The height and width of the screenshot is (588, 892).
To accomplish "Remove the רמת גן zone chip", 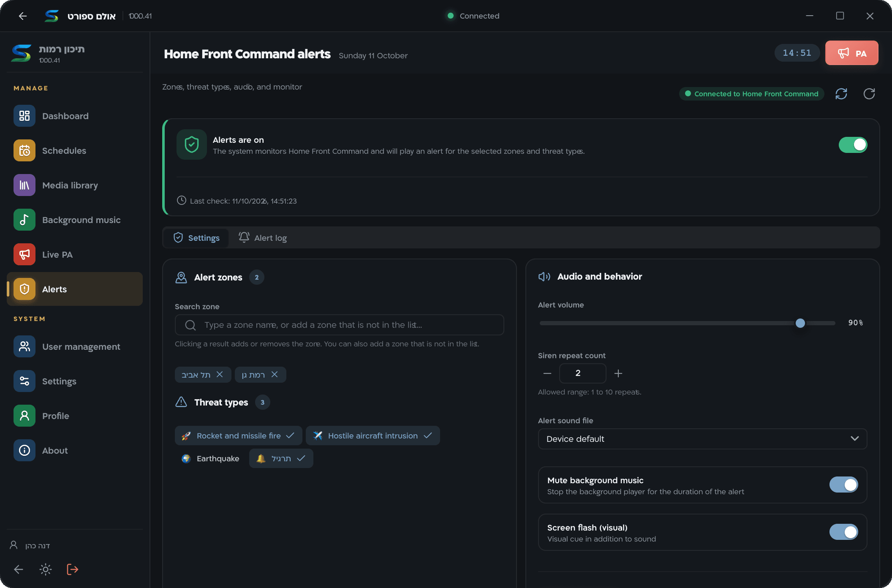I will click(x=275, y=374).
